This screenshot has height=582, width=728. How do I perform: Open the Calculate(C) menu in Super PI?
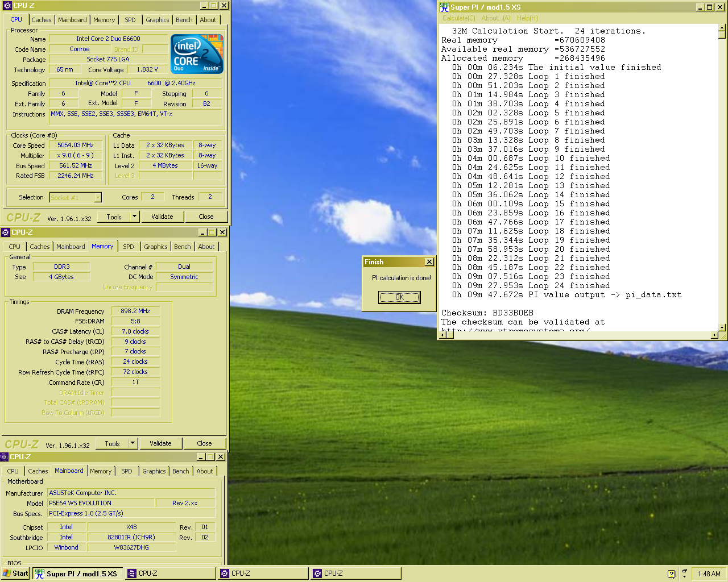459,18
